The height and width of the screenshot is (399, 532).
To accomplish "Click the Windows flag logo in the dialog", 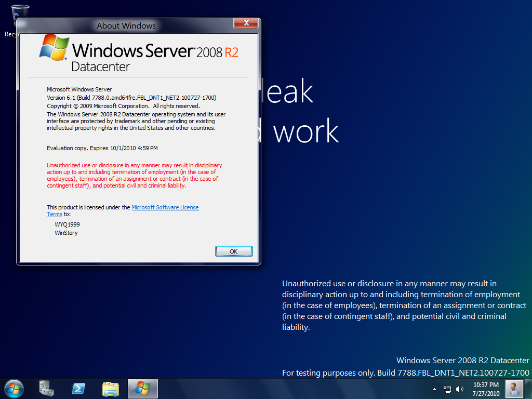I will point(54,47).
